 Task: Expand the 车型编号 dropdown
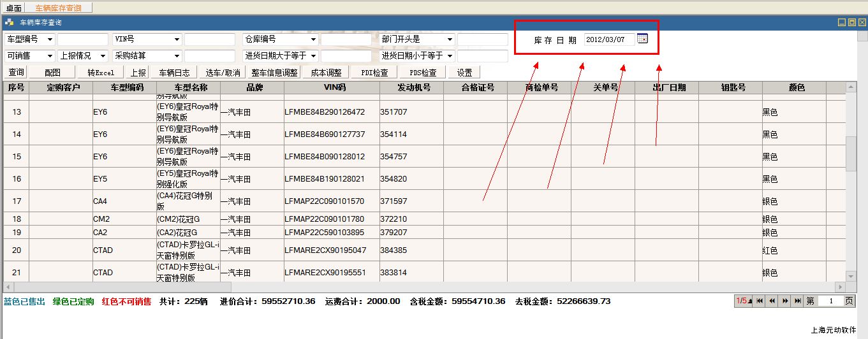pyautogui.click(x=50, y=40)
